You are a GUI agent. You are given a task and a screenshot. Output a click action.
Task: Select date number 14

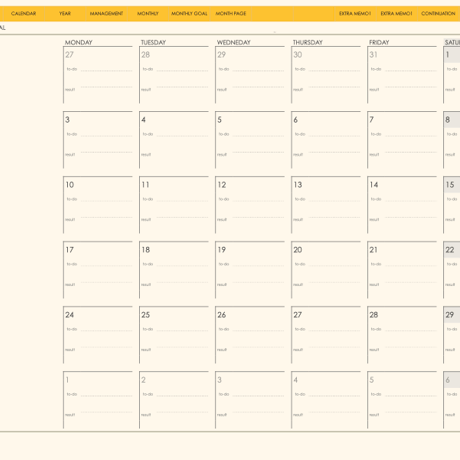point(374,185)
